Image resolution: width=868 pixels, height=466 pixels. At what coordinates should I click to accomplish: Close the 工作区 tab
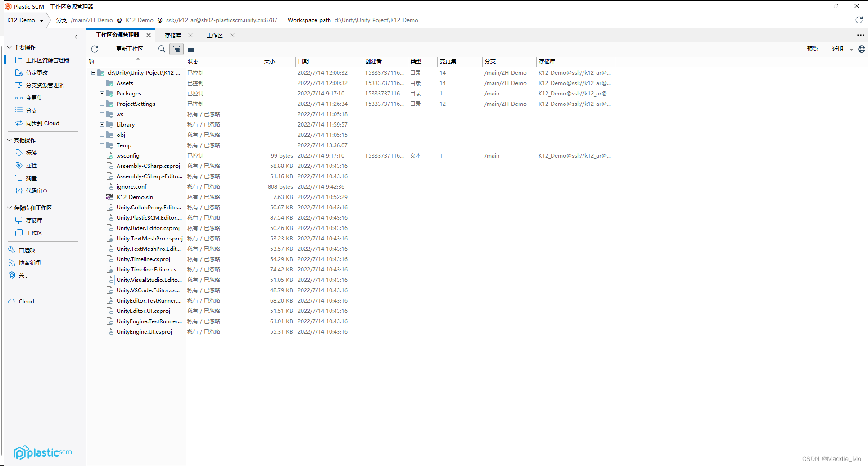click(x=232, y=35)
